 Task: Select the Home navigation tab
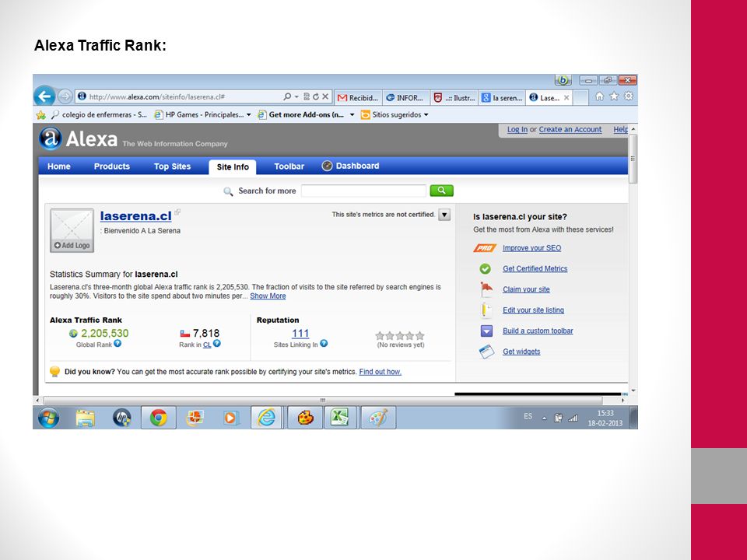(x=59, y=166)
